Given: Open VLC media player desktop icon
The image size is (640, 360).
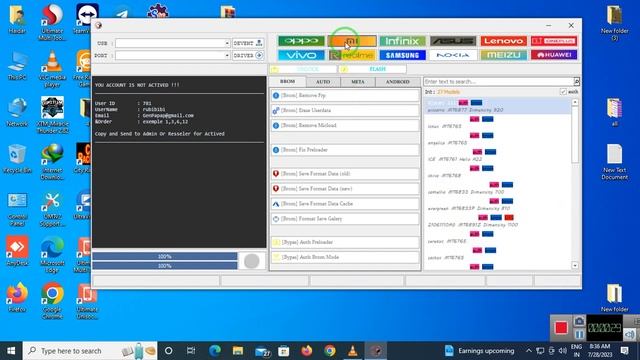Looking at the screenshot, I should (52, 69).
